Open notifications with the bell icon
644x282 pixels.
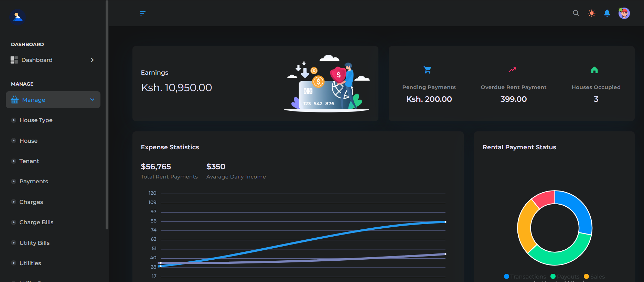tap(607, 13)
